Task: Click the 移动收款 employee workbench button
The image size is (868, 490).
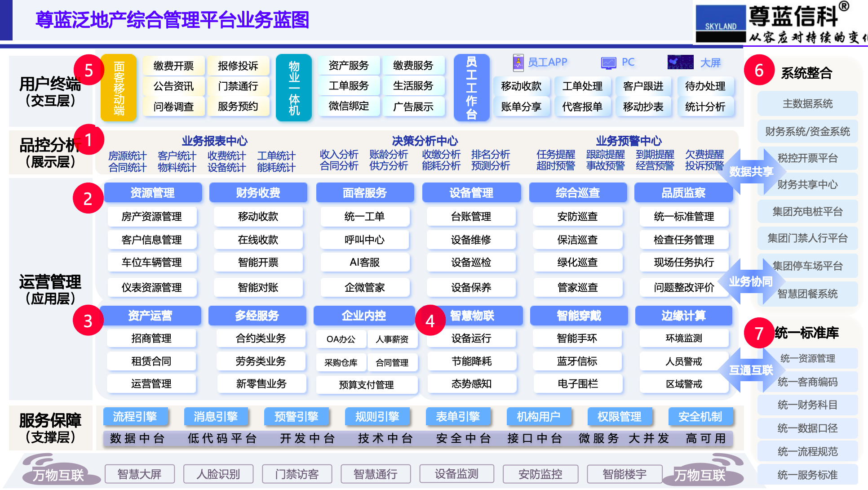Action: pos(521,86)
